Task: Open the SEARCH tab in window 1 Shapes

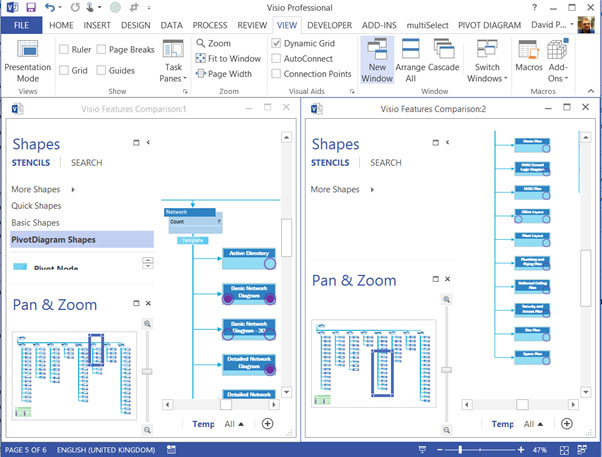Action: 86,163
